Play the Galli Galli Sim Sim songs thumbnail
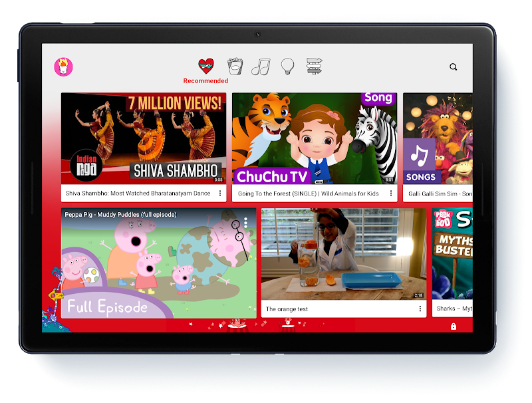This screenshot has height=403, width=532. pos(438,138)
